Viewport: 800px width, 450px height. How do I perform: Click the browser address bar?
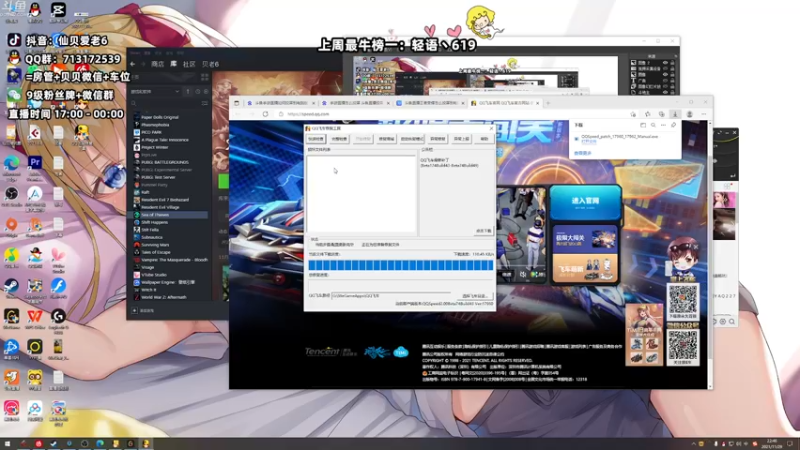coord(449,114)
